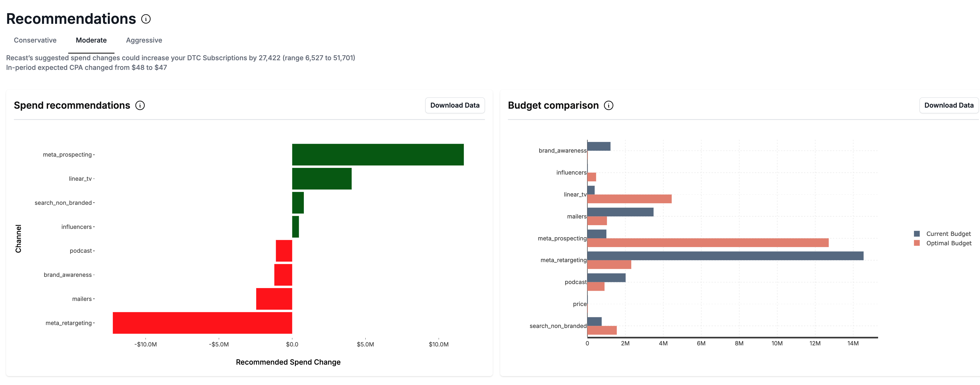Click info icon next to Spend recommendations
Image resolution: width=980 pixels, height=385 pixels.
[x=140, y=105]
